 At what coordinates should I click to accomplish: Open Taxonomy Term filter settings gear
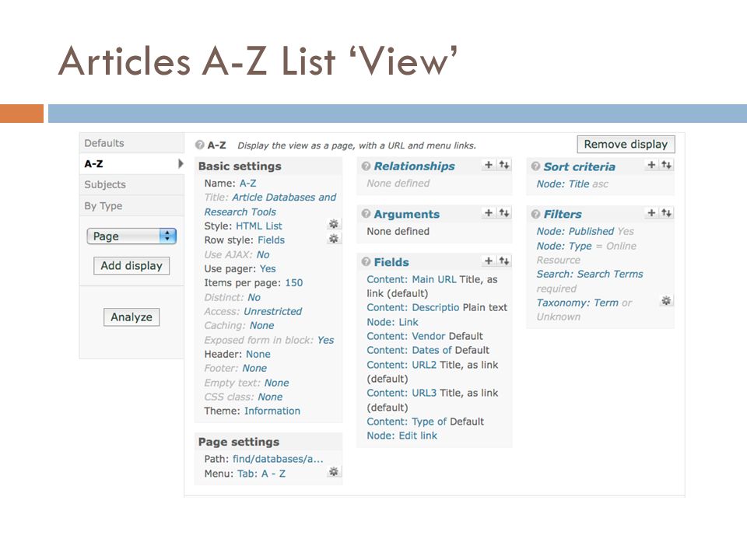pyautogui.click(x=667, y=301)
